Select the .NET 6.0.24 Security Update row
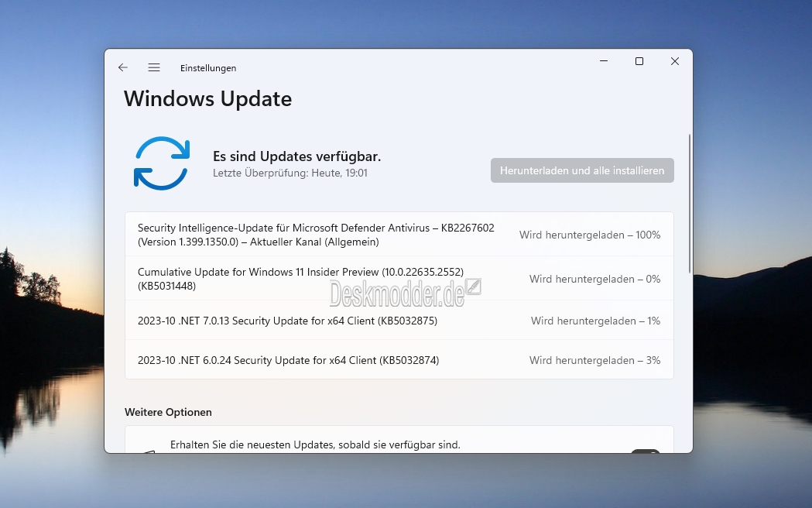 [399, 360]
